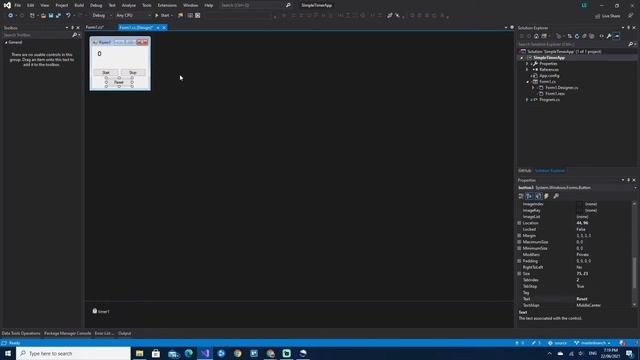This screenshot has width=640, height=360.
Task: Select the timer1 component in the tray
Action: tap(101, 311)
